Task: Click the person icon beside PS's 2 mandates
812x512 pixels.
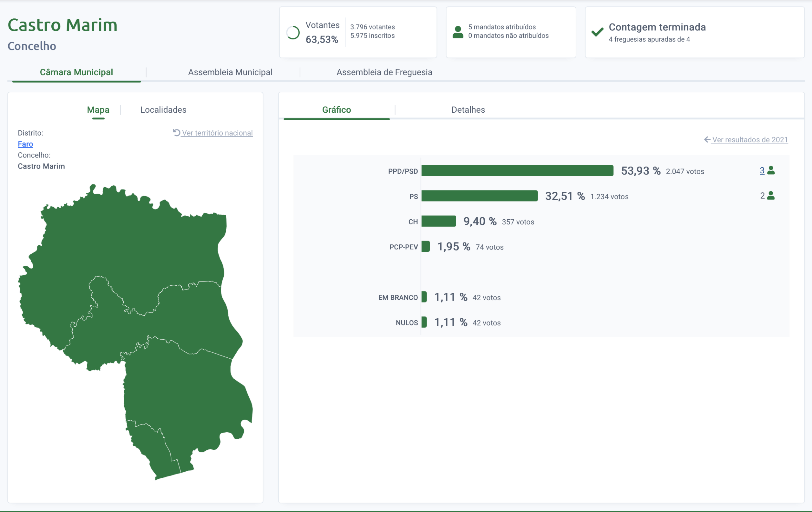Action: coord(771,196)
